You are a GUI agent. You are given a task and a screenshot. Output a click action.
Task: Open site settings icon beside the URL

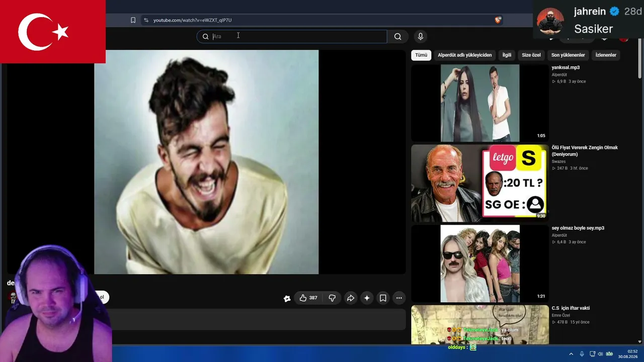pos(146,20)
